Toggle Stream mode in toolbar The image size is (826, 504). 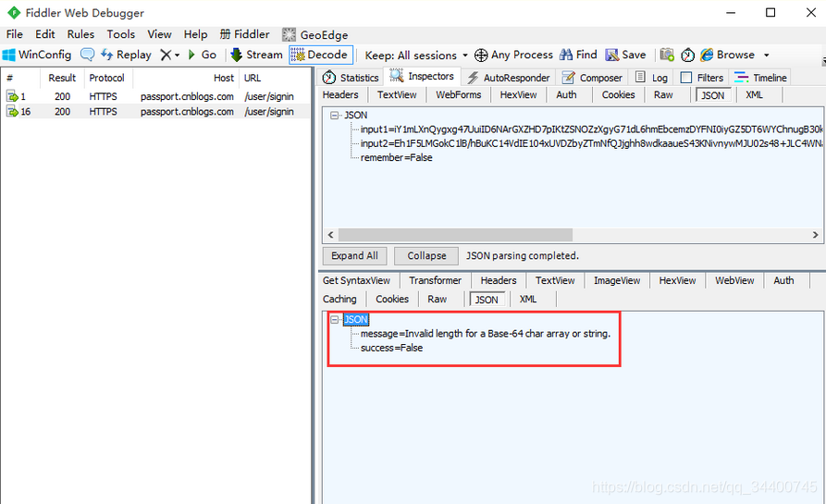click(x=256, y=55)
